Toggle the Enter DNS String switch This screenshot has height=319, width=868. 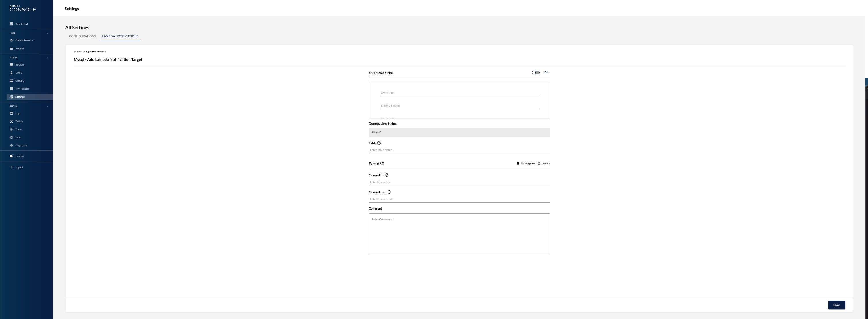point(536,72)
